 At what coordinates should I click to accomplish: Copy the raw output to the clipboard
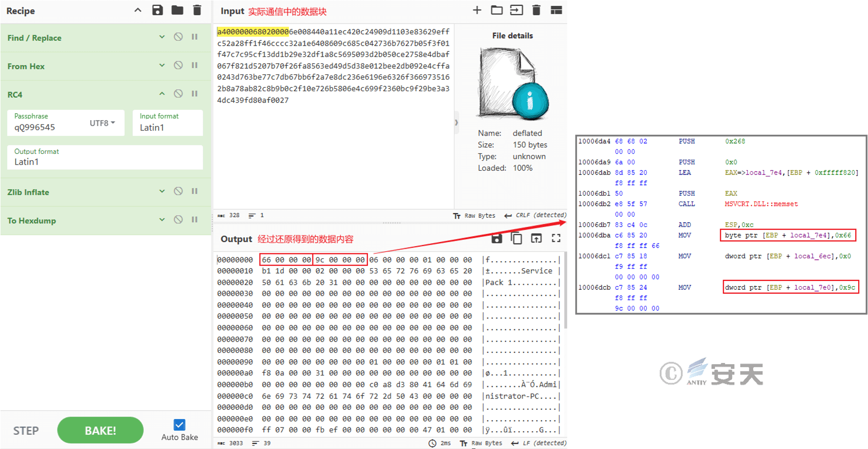tap(516, 238)
